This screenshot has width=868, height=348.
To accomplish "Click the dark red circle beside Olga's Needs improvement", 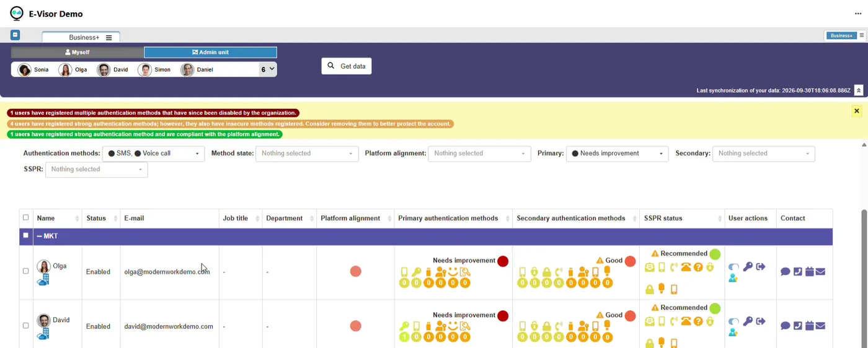I will [503, 261].
